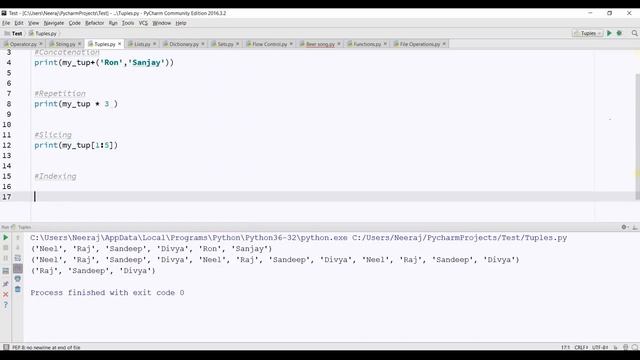
Task: Start debugging with the bug icon in toolbar
Action: [619, 33]
